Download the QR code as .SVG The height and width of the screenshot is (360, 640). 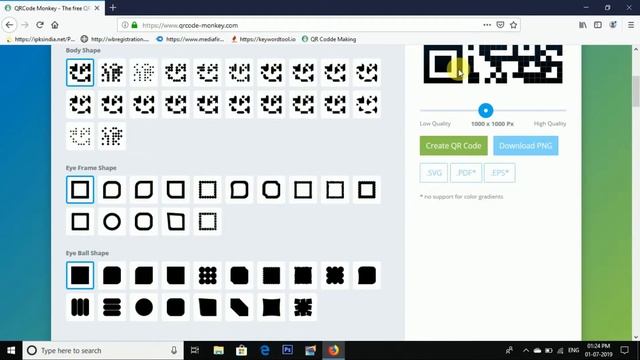tap(433, 173)
